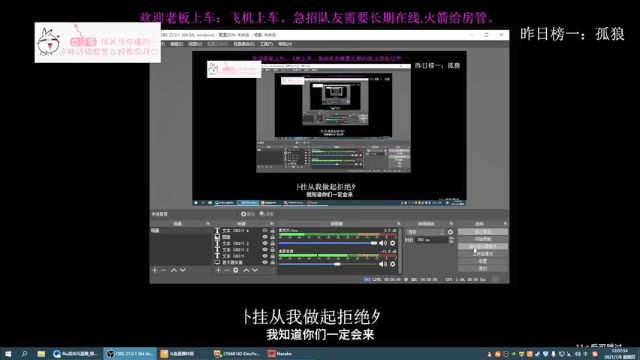
Task: Open the 场景集合(S) Scene Collection menu
Action: click(244, 44)
